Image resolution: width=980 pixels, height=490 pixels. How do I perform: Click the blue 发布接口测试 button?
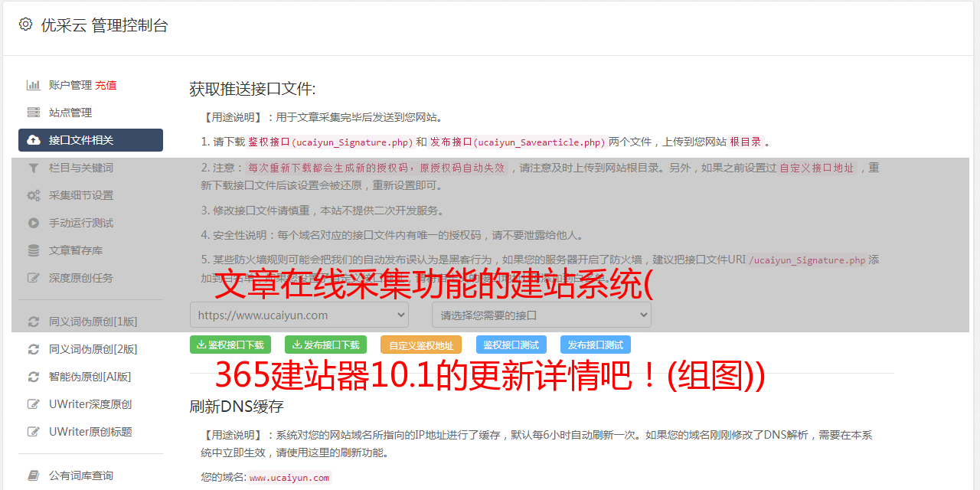click(x=596, y=345)
